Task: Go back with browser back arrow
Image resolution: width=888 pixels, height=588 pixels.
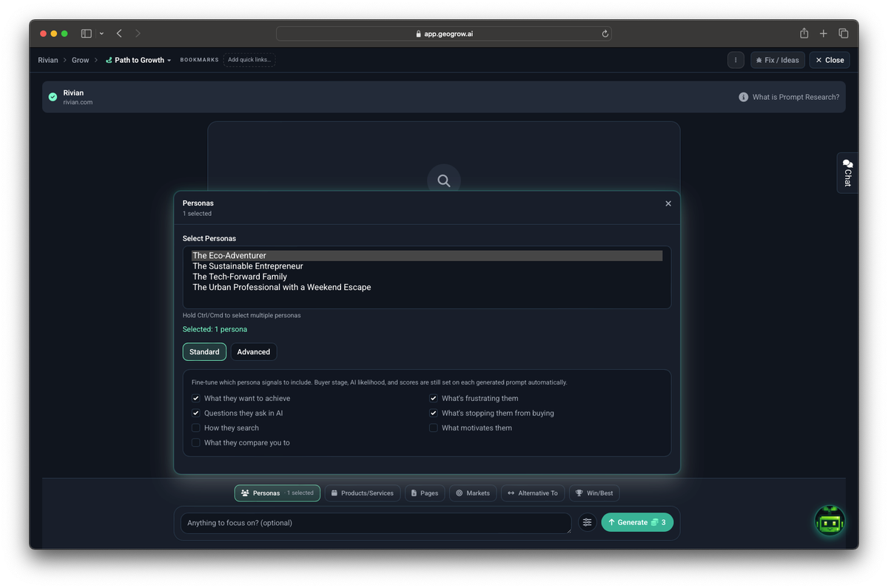Action: coord(119,33)
